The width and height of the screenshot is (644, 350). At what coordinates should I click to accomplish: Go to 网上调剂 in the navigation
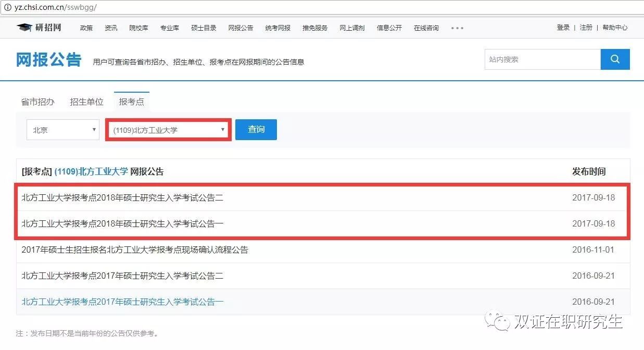pyautogui.click(x=352, y=28)
